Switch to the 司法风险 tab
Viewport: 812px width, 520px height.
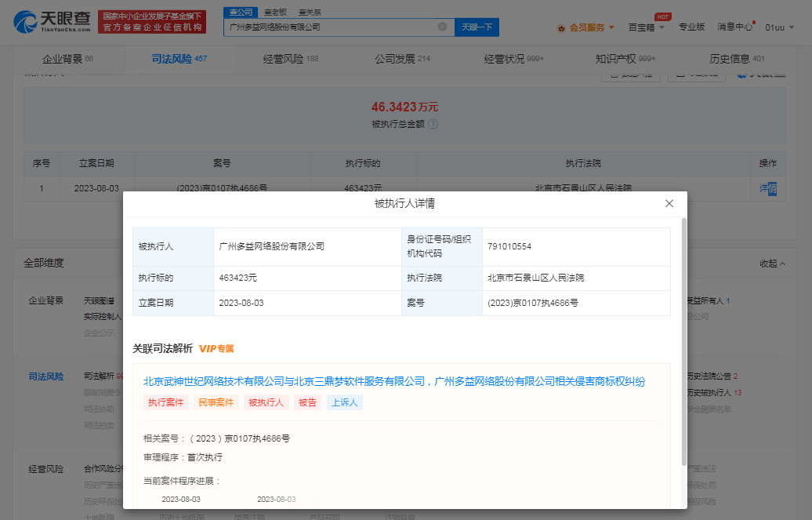pyautogui.click(x=179, y=59)
